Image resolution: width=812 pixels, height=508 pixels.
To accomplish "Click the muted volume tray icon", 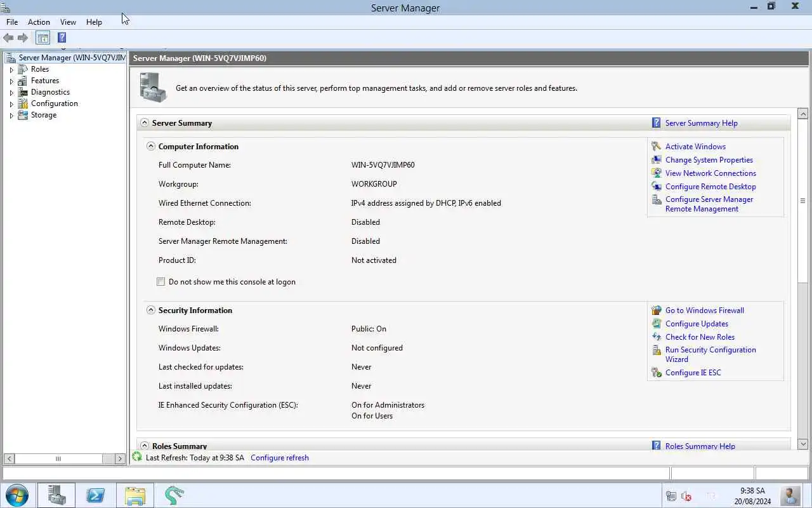I will coord(686,496).
